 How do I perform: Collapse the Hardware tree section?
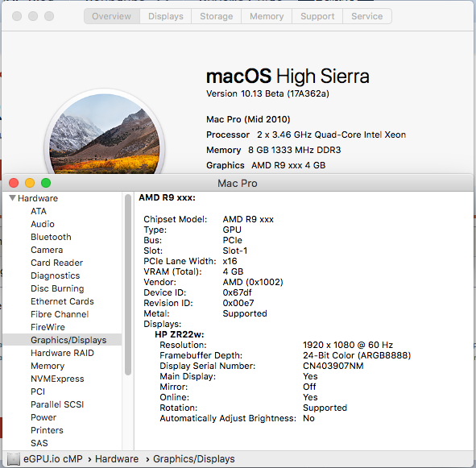(12, 198)
